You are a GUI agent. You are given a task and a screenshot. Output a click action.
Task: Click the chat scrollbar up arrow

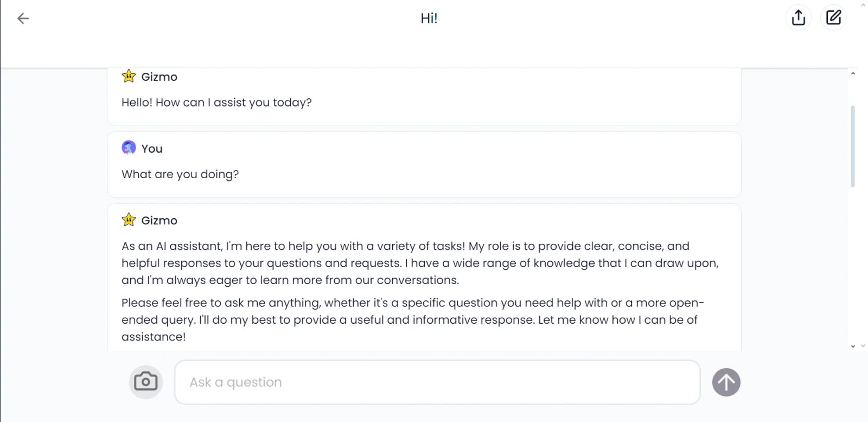pos(853,73)
